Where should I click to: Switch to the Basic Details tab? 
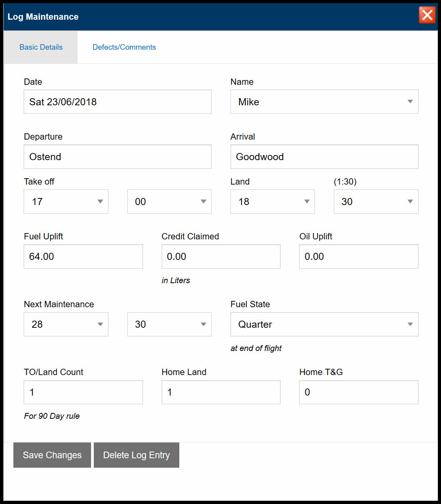click(41, 47)
